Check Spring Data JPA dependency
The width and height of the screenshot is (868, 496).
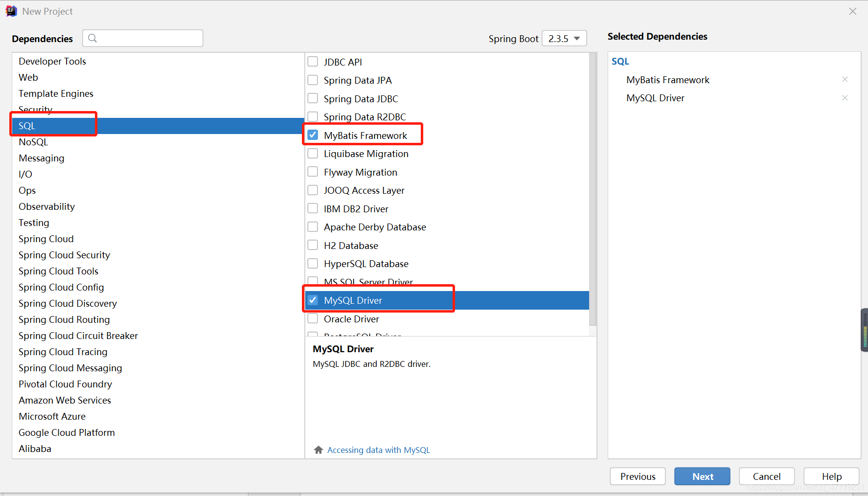click(313, 80)
